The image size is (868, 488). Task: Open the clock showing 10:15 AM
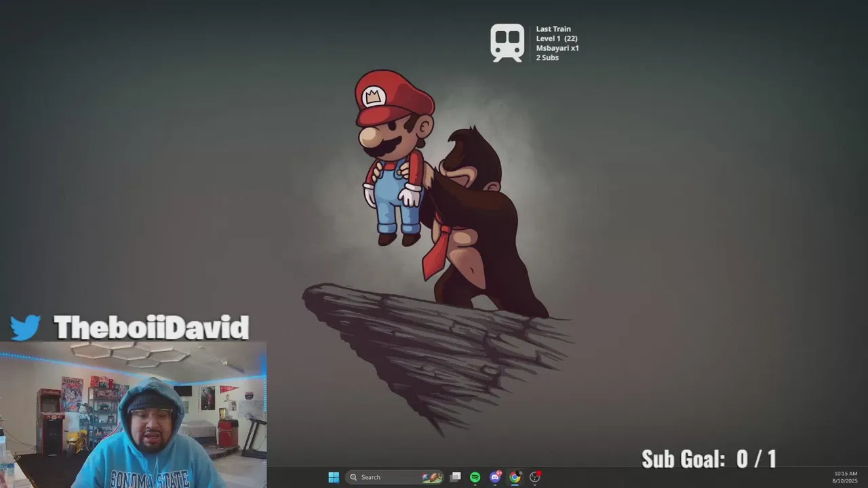click(846, 476)
